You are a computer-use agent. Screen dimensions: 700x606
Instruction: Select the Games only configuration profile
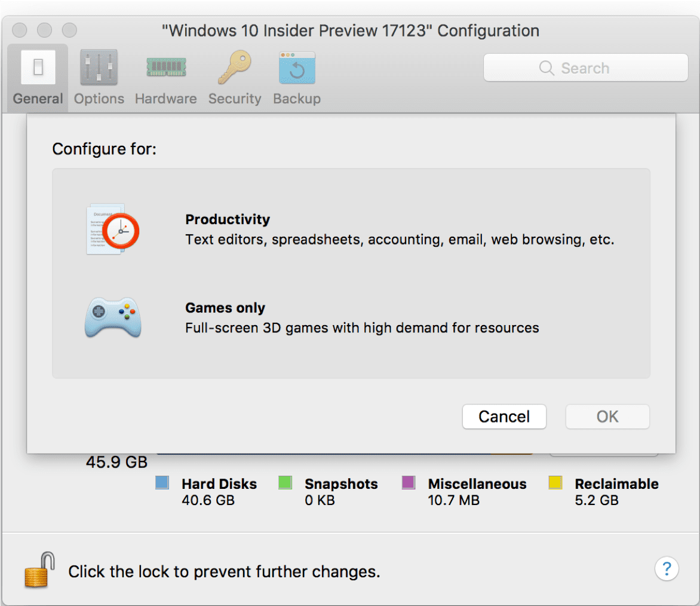[x=225, y=308]
